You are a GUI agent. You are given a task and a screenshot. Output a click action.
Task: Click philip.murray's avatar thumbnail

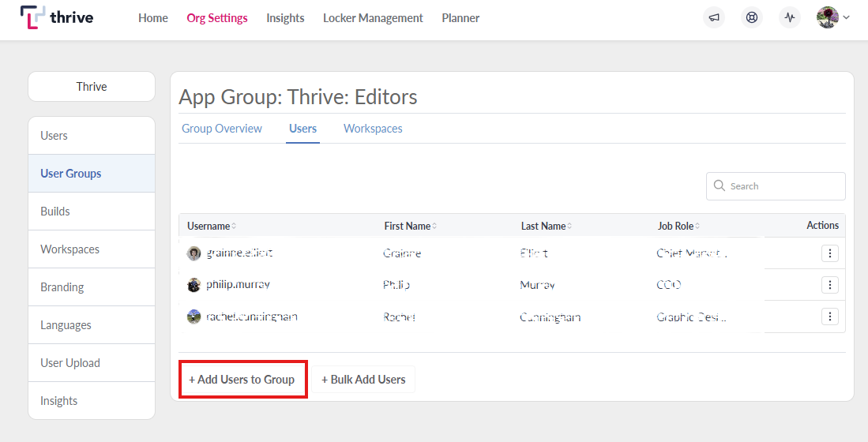point(194,285)
